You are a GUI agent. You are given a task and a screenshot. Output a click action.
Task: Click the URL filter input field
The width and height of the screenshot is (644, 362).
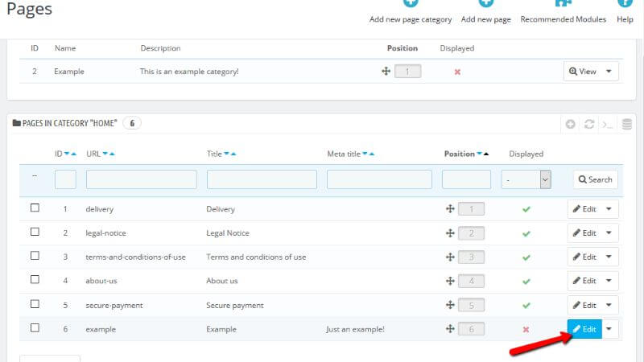pyautogui.click(x=142, y=179)
